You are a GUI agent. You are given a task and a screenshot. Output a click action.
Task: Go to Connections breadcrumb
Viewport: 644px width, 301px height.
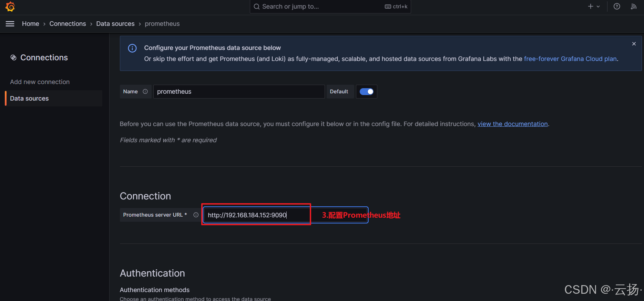pyautogui.click(x=68, y=24)
